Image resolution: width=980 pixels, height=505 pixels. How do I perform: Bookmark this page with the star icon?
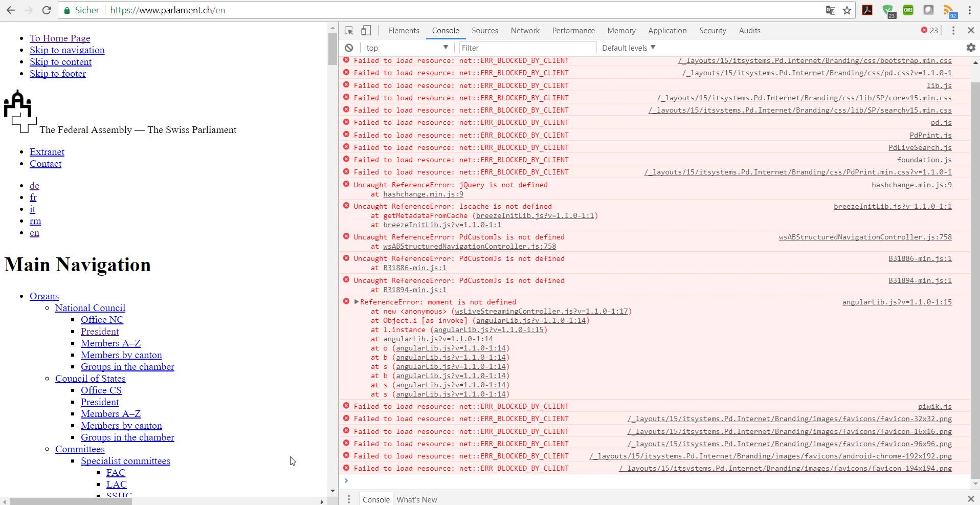tap(846, 10)
